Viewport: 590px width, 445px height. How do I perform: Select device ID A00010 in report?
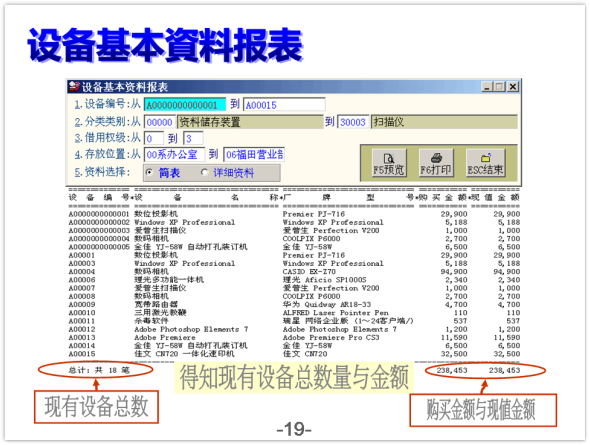82,313
